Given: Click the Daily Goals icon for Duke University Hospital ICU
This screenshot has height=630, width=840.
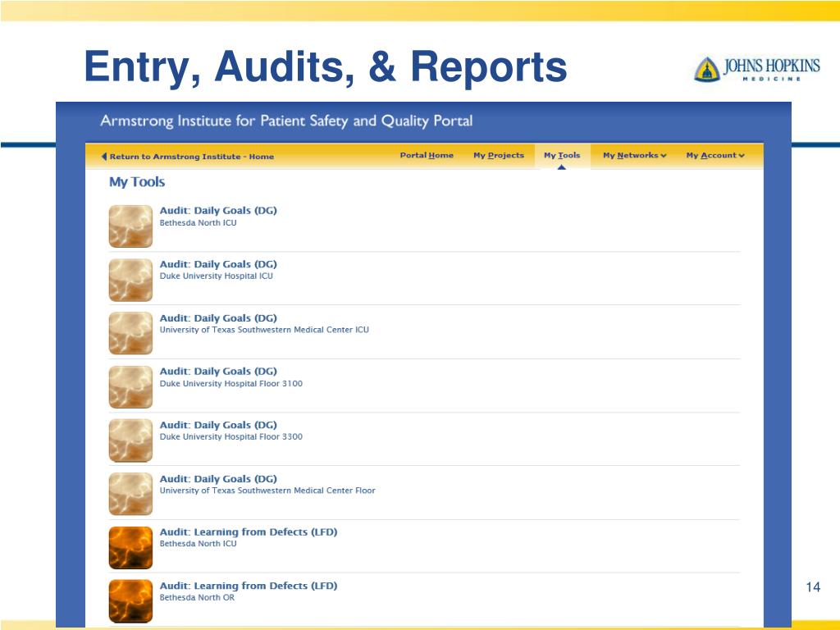Looking at the screenshot, I should [x=130, y=281].
